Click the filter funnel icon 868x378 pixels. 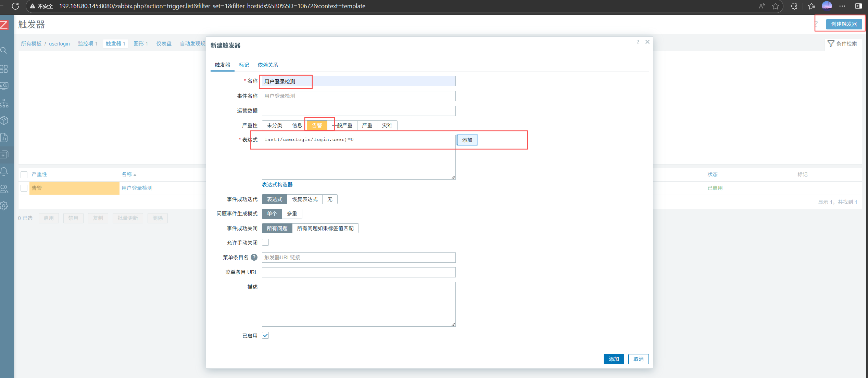(831, 43)
